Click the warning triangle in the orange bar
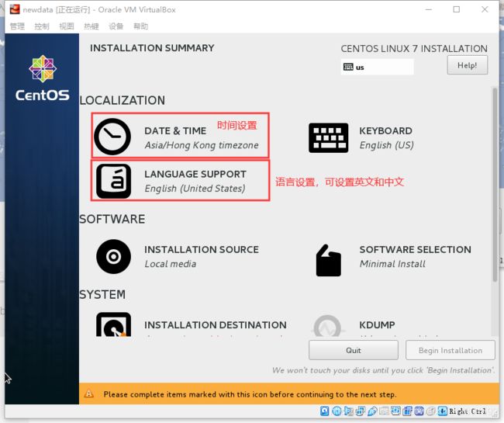 pos(88,394)
